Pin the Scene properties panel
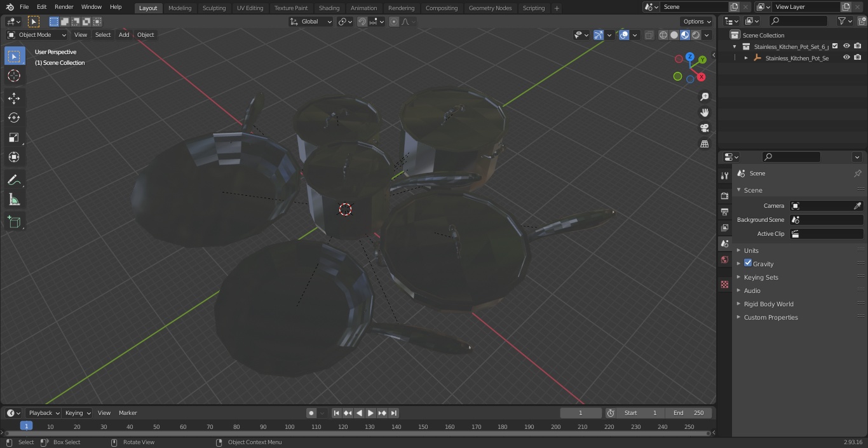 [x=857, y=173]
